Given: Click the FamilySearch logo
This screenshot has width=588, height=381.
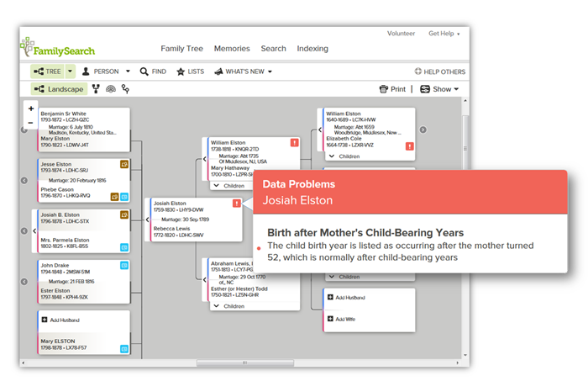Looking at the screenshot, I should click(58, 48).
